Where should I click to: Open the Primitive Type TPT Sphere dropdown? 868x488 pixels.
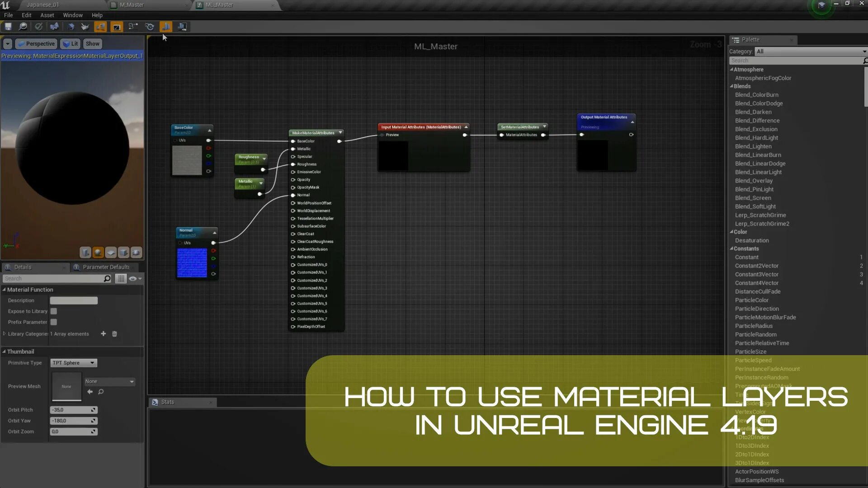pyautogui.click(x=74, y=363)
